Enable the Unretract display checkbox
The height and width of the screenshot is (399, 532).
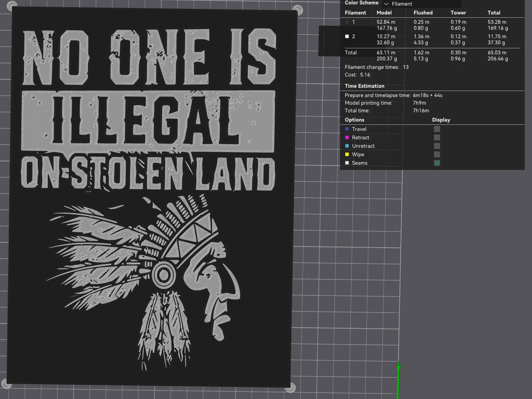tap(437, 146)
